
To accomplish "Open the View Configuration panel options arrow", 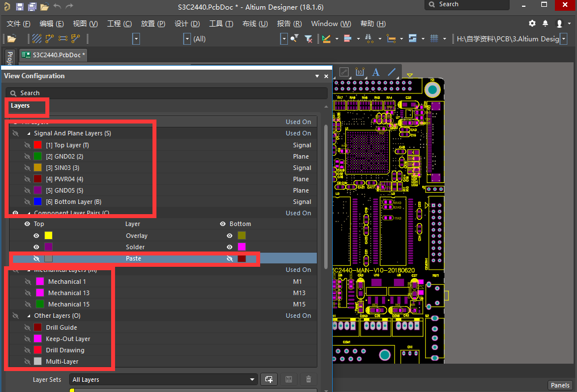I will coord(317,76).
